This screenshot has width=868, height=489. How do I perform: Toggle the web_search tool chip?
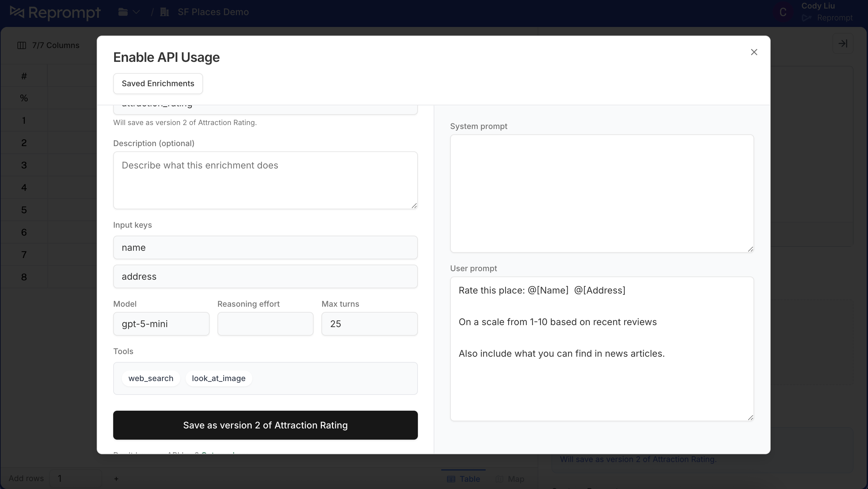pos(151,378)
